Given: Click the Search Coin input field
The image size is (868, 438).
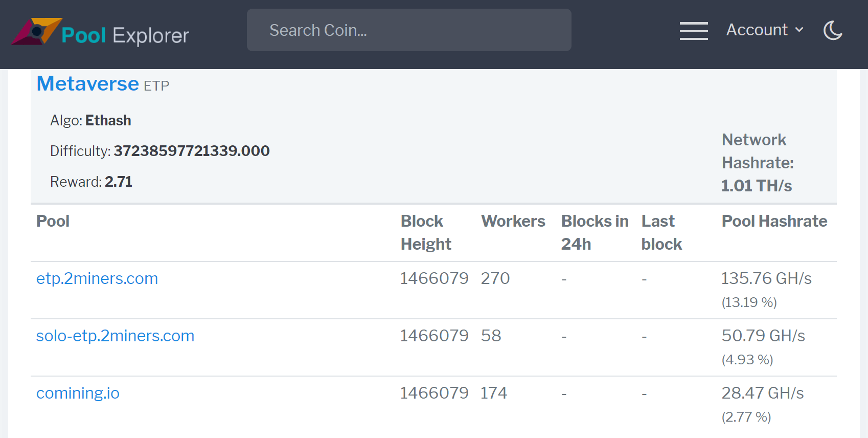Looking at the screenshot, I should (408, 30).
